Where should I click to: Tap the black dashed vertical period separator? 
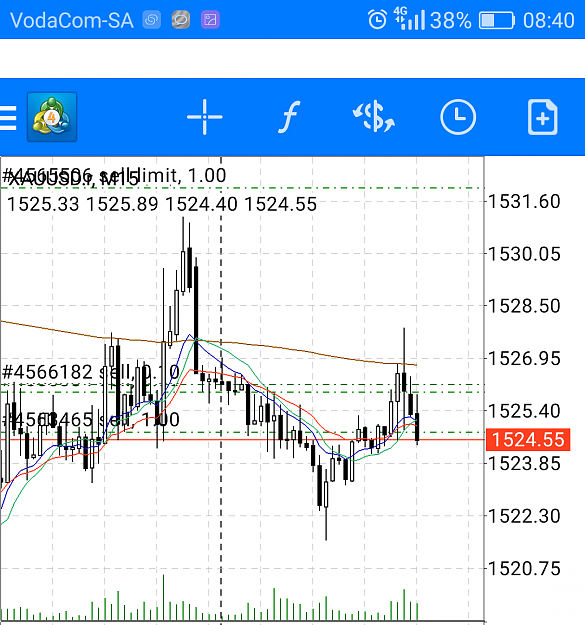(x=221, y=389)
